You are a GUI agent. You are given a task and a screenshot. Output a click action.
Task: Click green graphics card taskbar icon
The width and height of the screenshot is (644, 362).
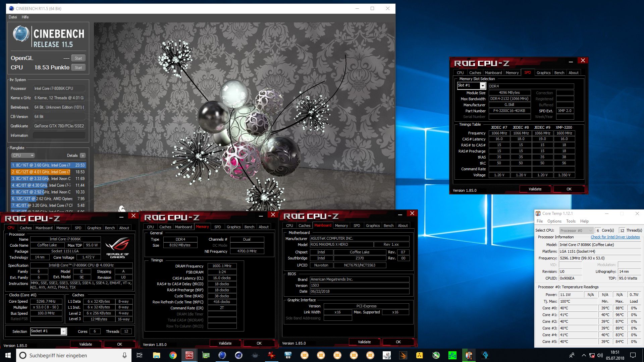[x=206, y=355]
